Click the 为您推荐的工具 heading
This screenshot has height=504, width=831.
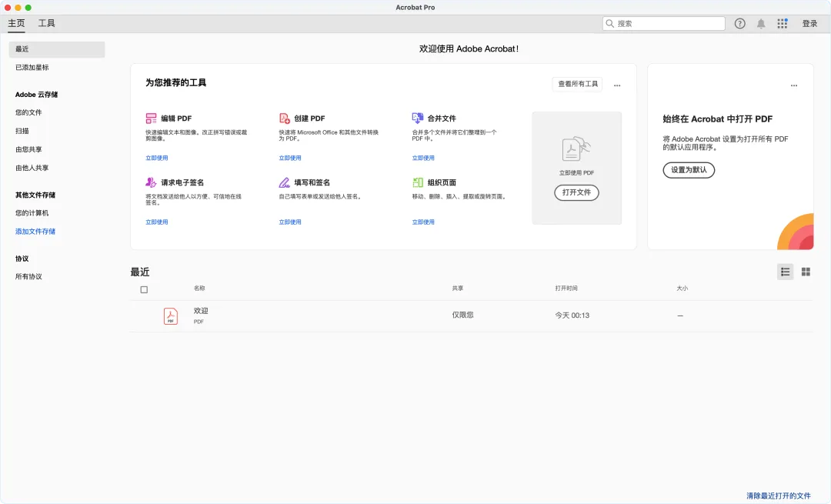click(176, 82)
